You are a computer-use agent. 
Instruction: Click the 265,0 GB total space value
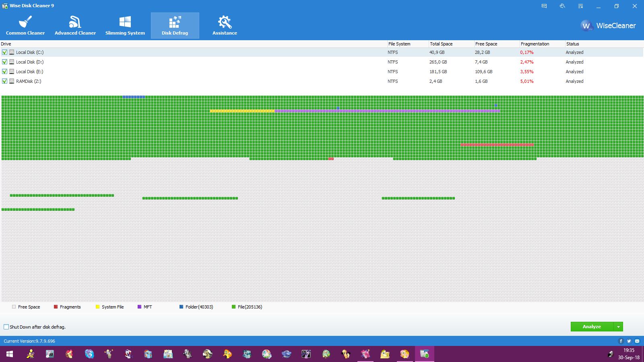click(438, 62)
